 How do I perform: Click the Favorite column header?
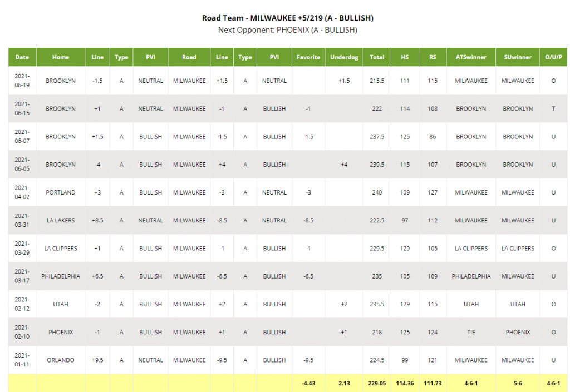click(308, 57)
